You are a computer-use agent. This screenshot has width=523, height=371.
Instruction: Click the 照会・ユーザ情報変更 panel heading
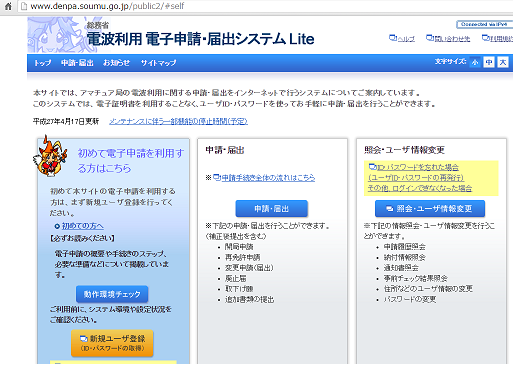pyautogui.click(x=404, y=150)
